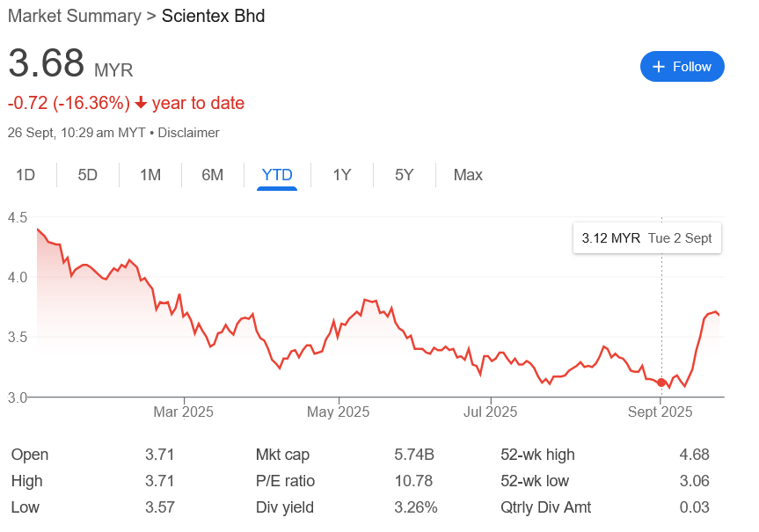759x532 pixels.
Task: Switch to the 1M range tab
Action: (150, 175)
